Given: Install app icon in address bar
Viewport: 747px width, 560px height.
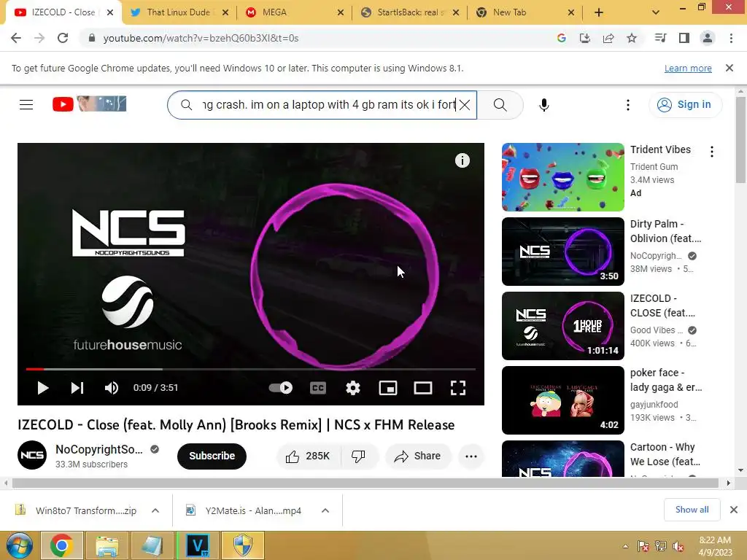Looking at the screenshot, I should click(x=585, y=38).
